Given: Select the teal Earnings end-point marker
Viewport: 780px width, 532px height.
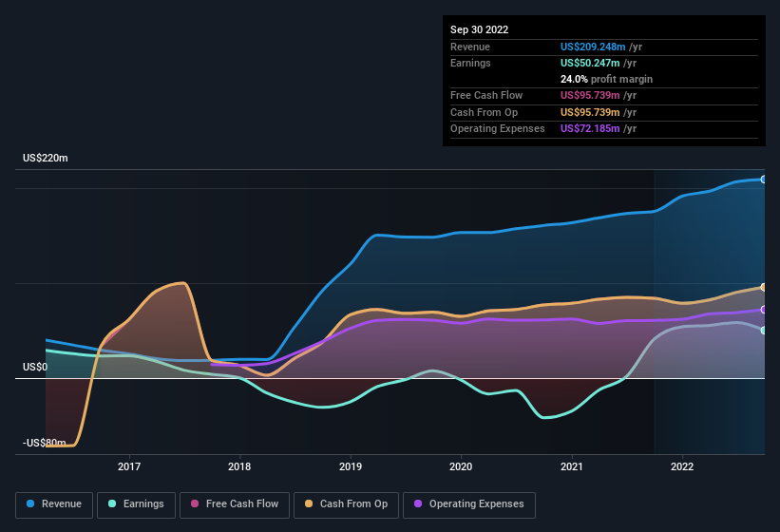Looking at the screenshot, I should (764, 331).
